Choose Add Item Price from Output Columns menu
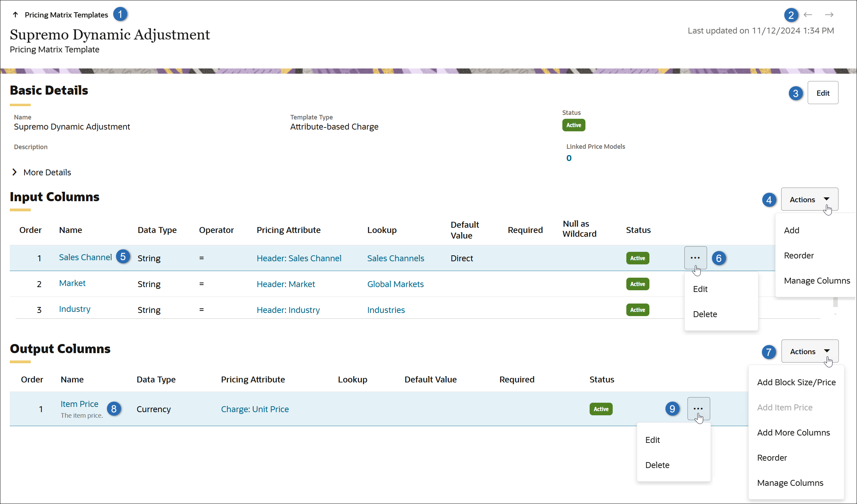The image size is (857, 504). [785, 407]
